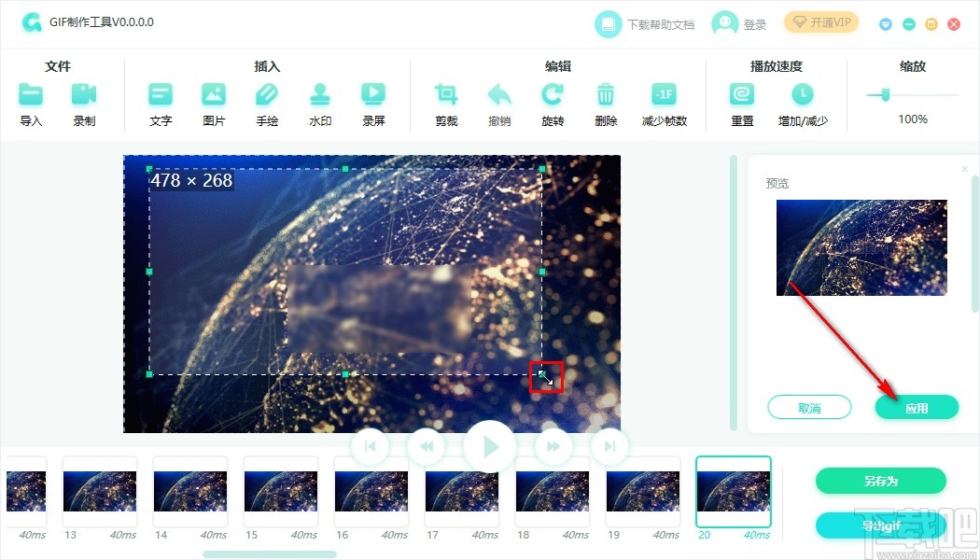Click the GIF制作工具 app logo
The width and height of the screenshot is (980, 560).
point(31,22)
